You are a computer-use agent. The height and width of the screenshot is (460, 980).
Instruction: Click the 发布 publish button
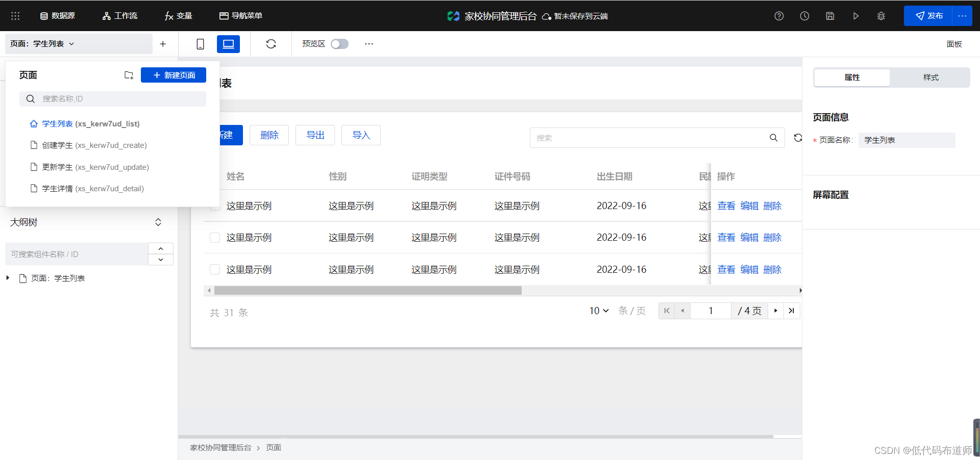tap(928, 16)
